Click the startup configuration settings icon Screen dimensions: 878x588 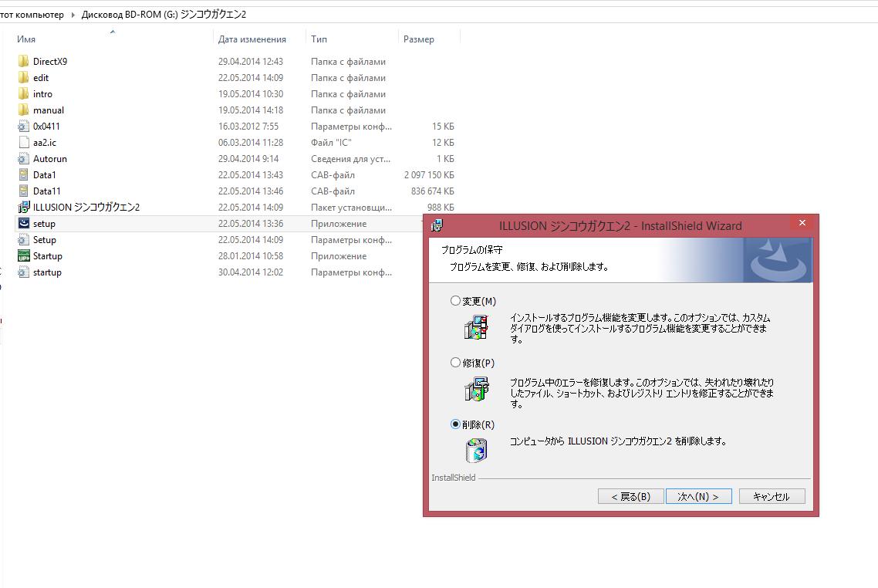click(x=23, y=272)
